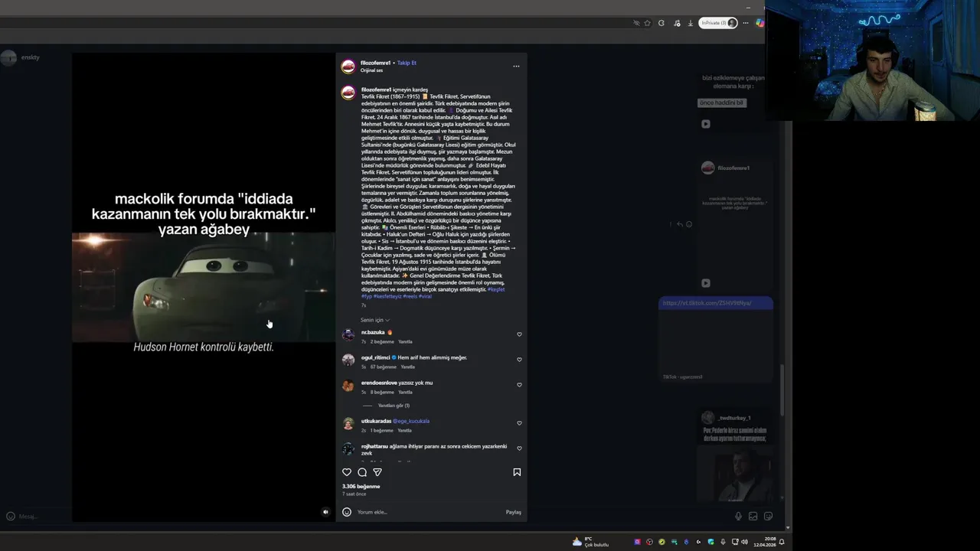Viewport: 980px width, 551px height.
Task: Reply to utkukaradas's comment
Action: click(x=404, y=430)
